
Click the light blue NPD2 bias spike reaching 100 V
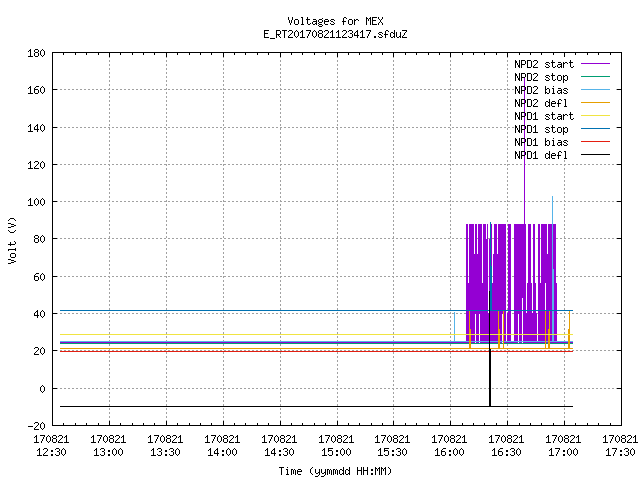tap(553, 210)
